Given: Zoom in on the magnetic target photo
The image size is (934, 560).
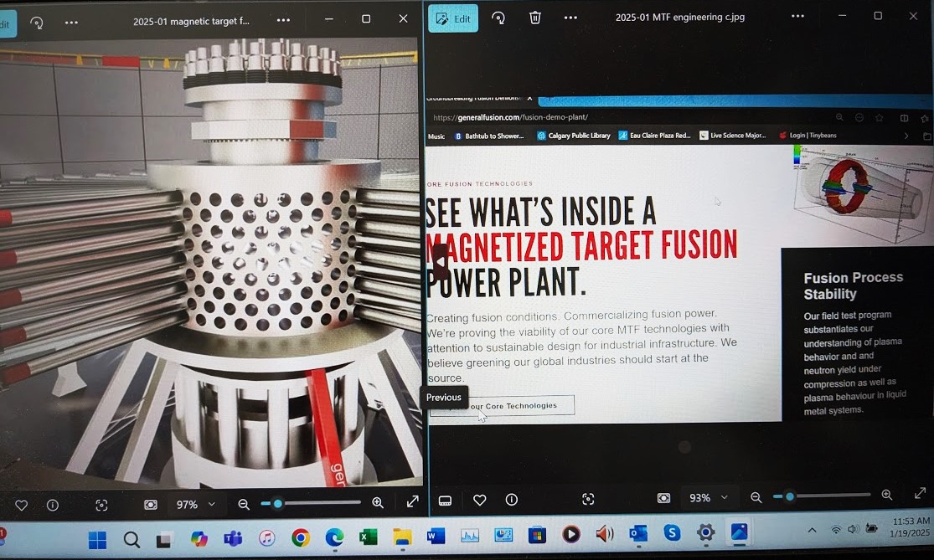Looking at the screenshot, I should click(378, 503).
